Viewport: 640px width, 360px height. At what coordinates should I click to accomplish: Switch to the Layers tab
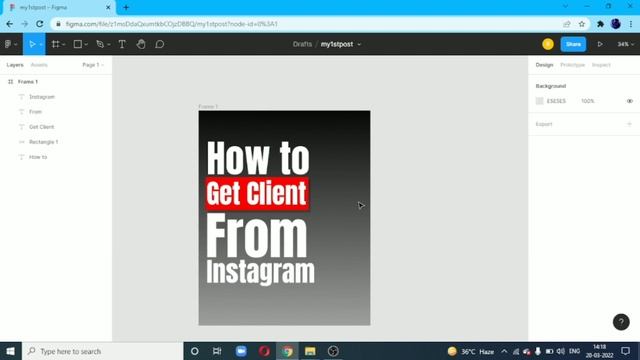tap(15, 65)
